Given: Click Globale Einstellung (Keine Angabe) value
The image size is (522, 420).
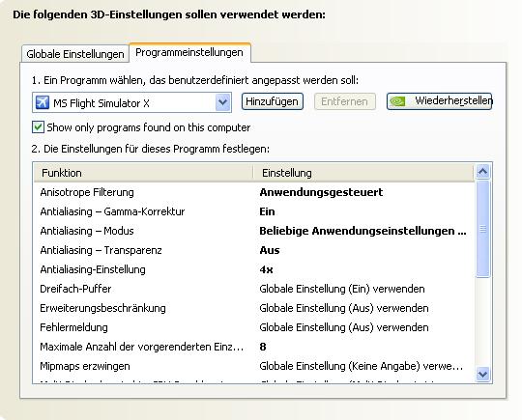Looking at the screenshot, I should (x=362, y=366).
